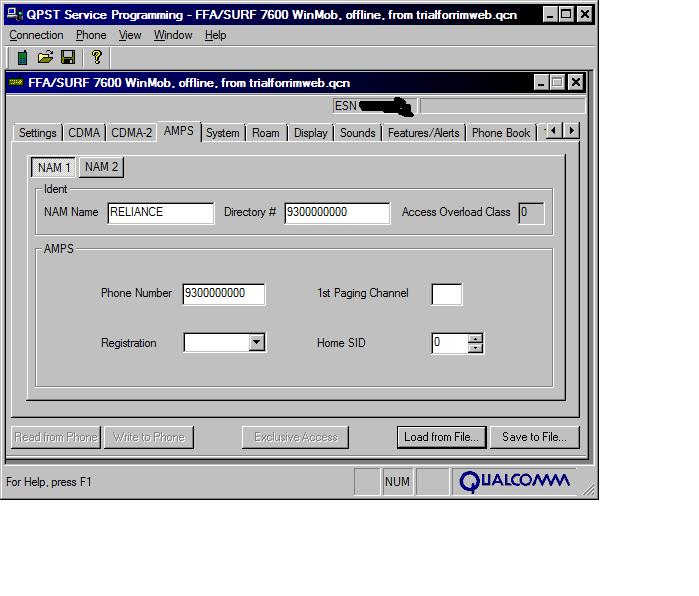Click the phone connection toolbar icon

click(22, 57)
